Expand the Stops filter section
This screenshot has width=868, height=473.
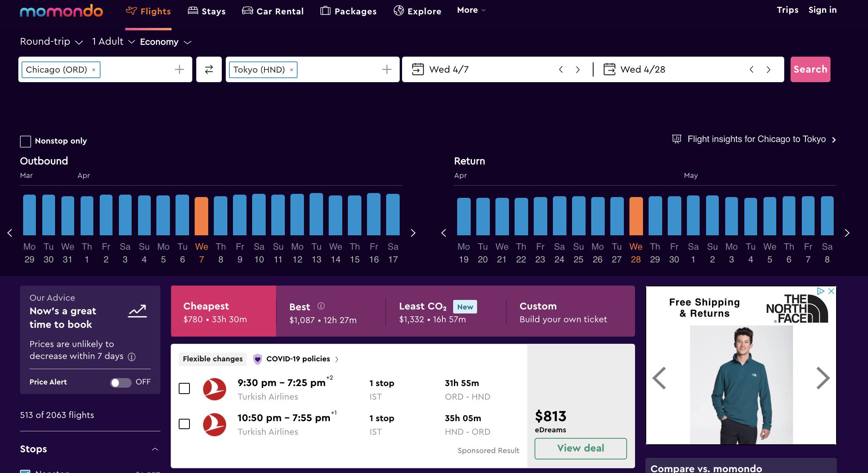(x=154, y=449)
